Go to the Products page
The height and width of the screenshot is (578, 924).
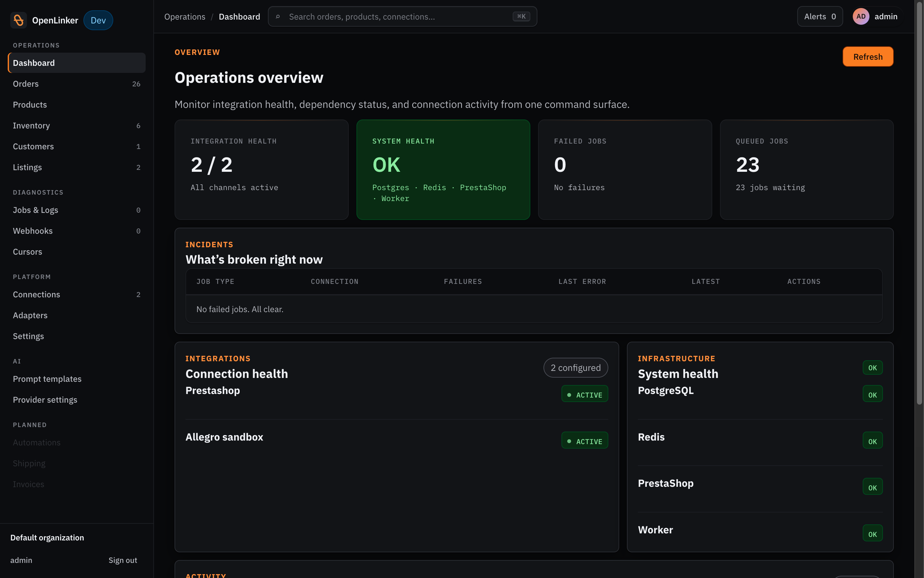pyautogui.click(x=77, y=105)
